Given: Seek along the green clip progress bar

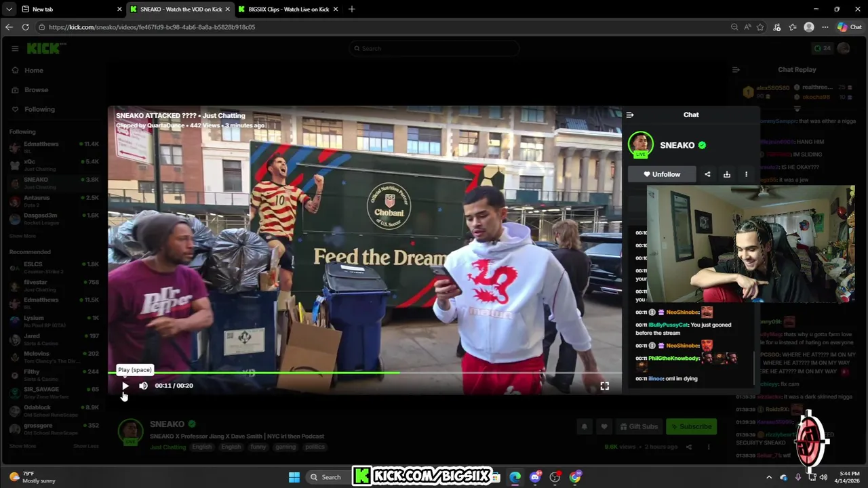Looking at the screenshot, I should pyautogui.click(x=365, y=373).
